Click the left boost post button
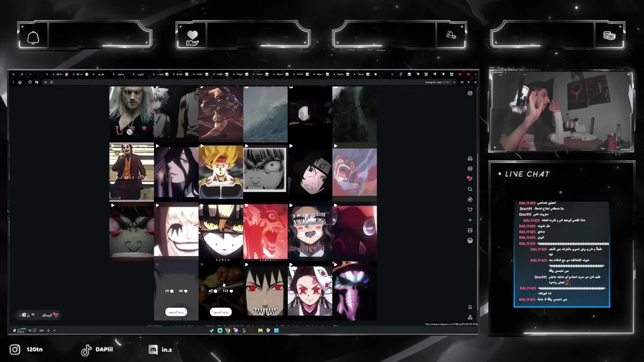 176,312
